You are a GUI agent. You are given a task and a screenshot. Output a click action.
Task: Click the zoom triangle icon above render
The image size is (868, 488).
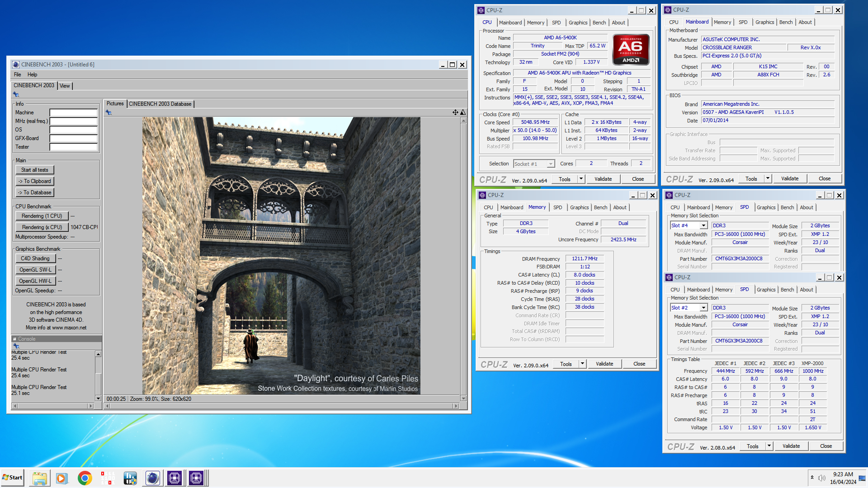[463, 112]
